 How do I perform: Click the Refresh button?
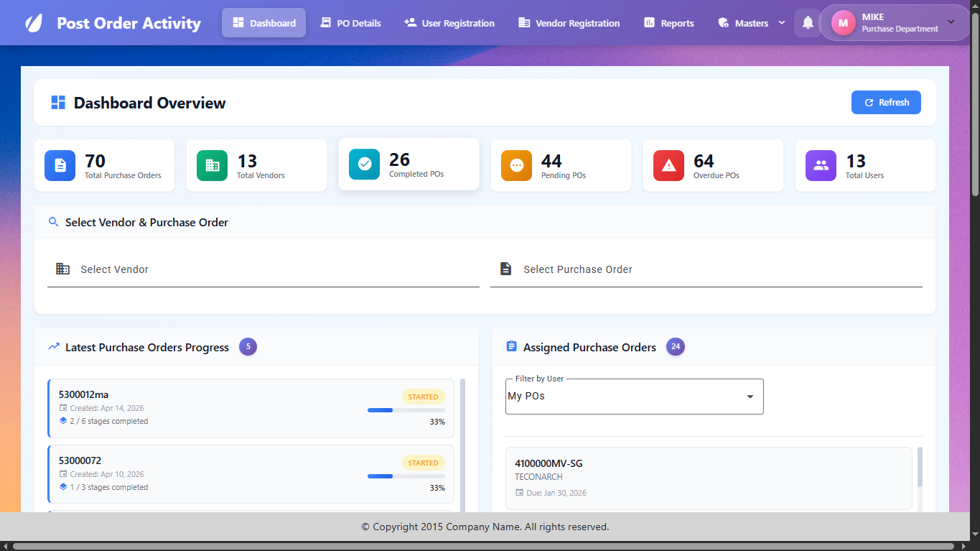pos(886,102)
